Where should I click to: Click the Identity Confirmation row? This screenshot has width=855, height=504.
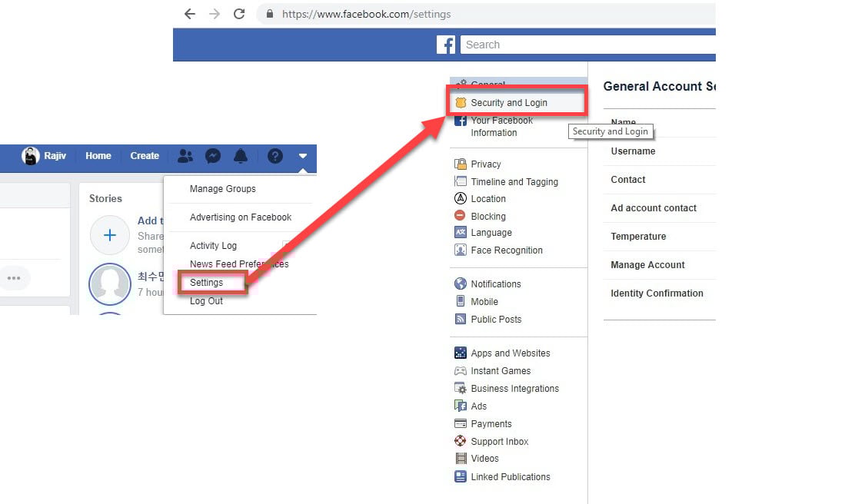pyautogui.click(x=659, y=293)
